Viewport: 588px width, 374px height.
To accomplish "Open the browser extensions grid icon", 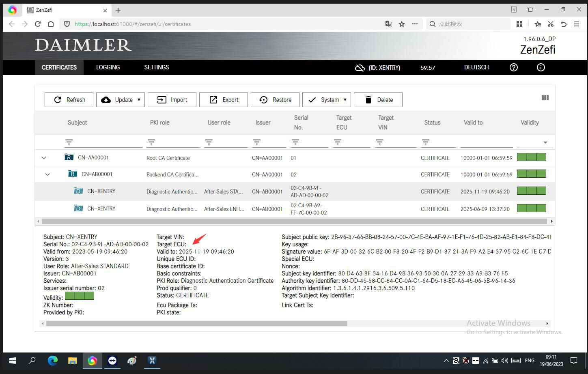I will [519, 24].
